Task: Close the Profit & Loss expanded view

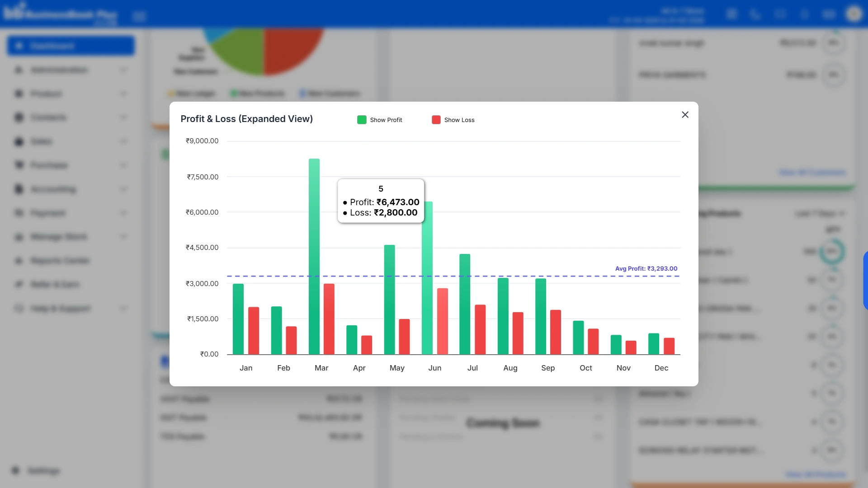Action: [685, 115]
